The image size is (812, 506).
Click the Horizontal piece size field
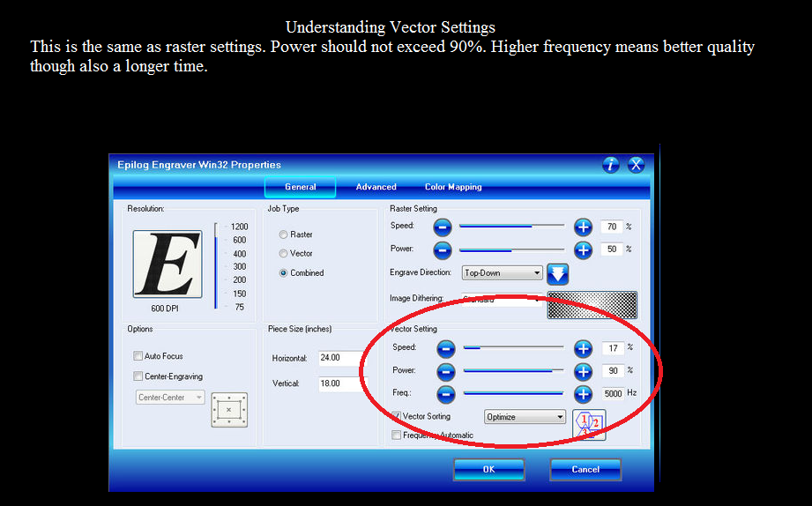pyautogui.click(x=342, y=358)
